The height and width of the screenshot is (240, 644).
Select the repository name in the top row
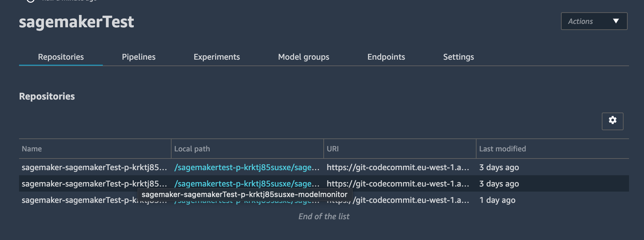(94, 167)
